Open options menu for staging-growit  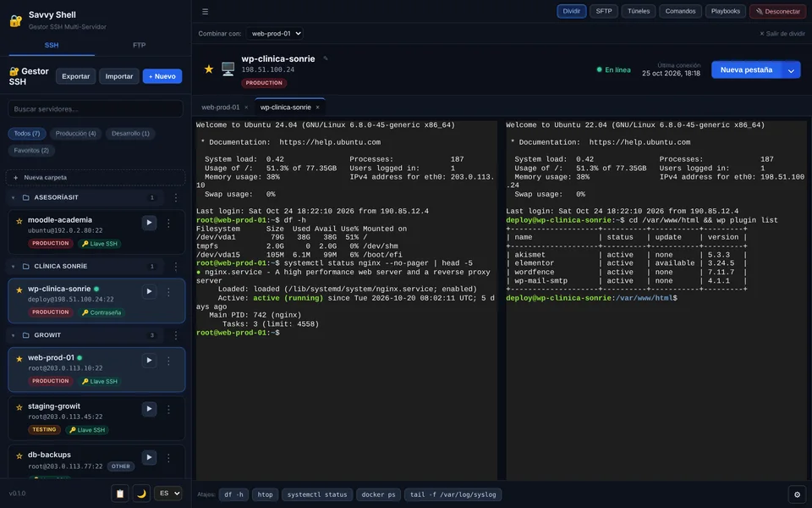pos(168,409)
